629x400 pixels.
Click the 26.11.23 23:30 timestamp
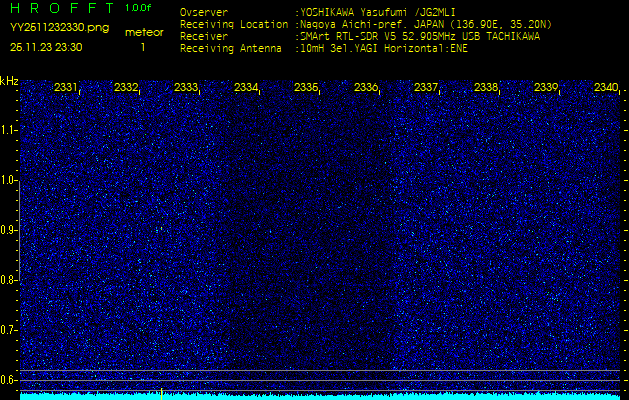46,47
